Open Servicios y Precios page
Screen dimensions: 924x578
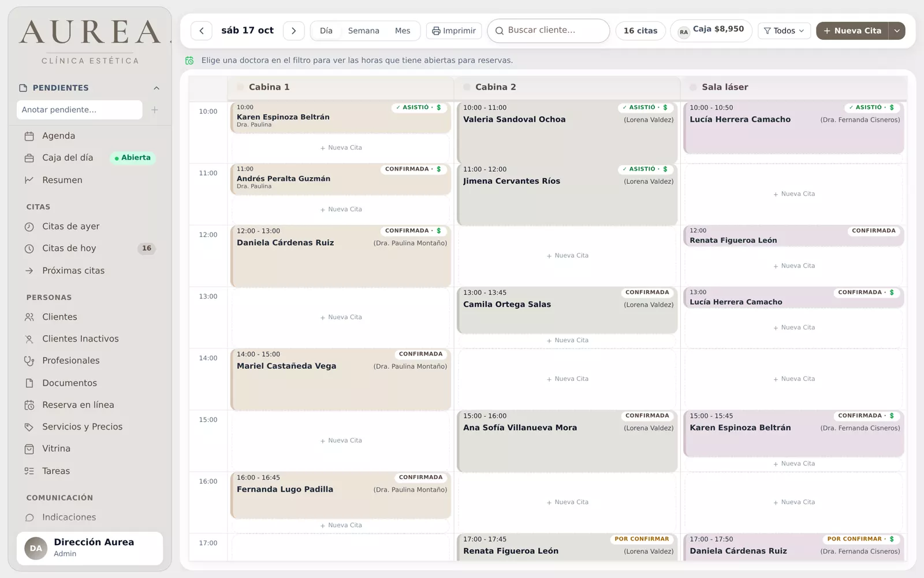click(90, 427)
